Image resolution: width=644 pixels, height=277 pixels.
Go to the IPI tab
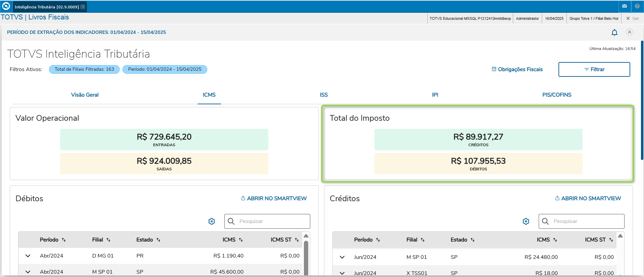tap(435, 95)
